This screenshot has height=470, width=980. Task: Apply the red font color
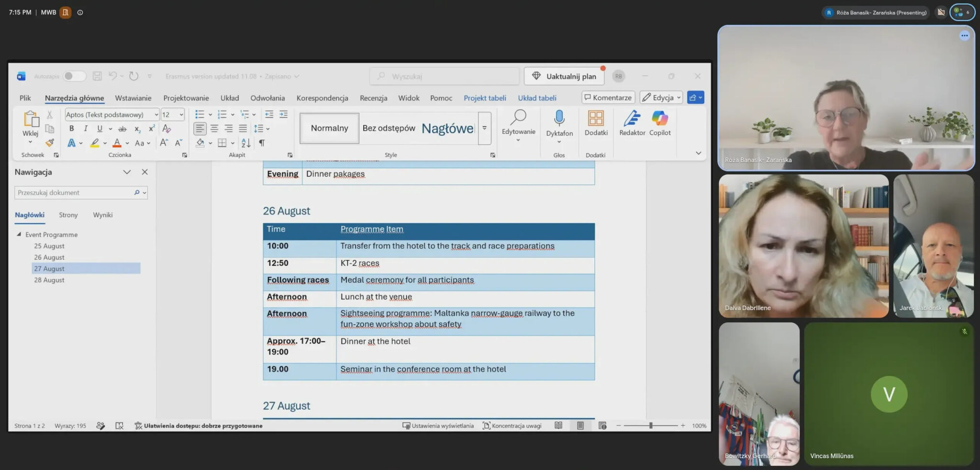(117, 142)
